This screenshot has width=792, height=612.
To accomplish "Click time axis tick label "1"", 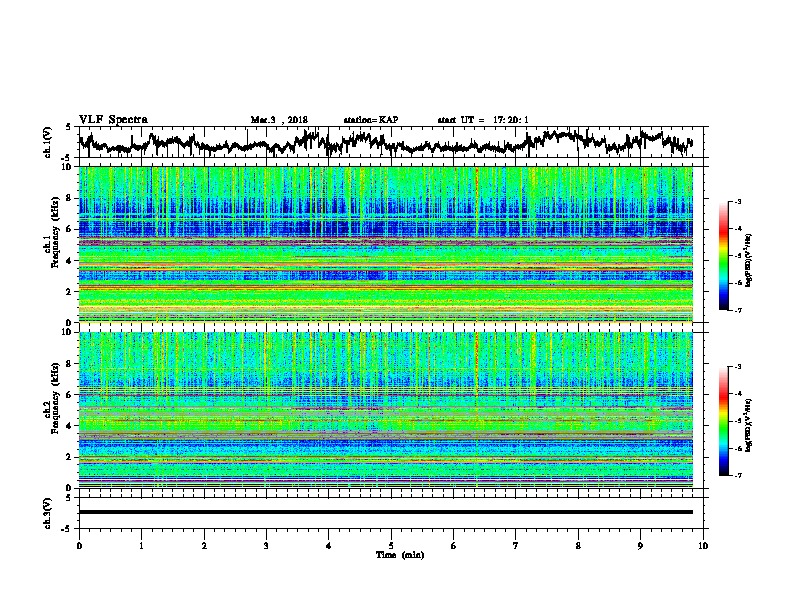I will click(141, 546).
